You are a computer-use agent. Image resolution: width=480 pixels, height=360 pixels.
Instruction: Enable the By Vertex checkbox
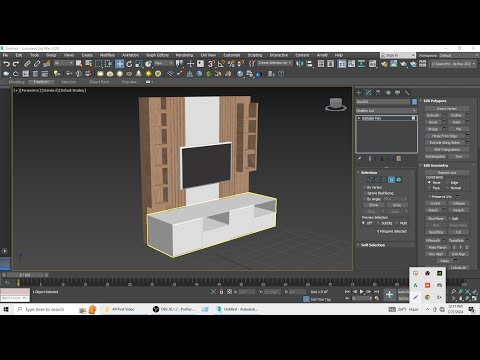[365, 187]
